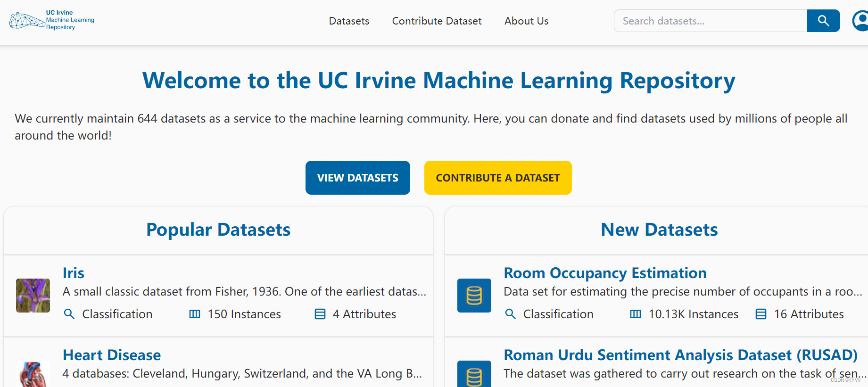Click the '4 Attributes' text
Image resolution: width=868 pixels, height=387 pixels.
pyautogui.click(x=364, y=314)
